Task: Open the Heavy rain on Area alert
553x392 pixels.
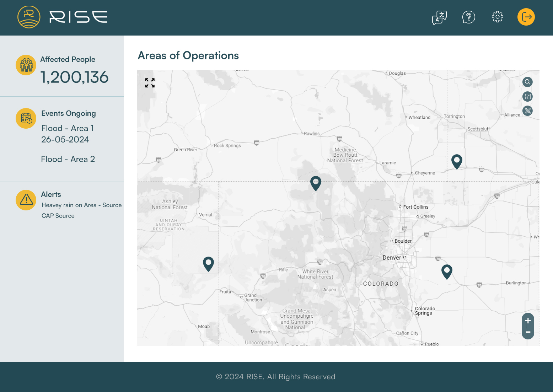Action: tap(81, 205)
